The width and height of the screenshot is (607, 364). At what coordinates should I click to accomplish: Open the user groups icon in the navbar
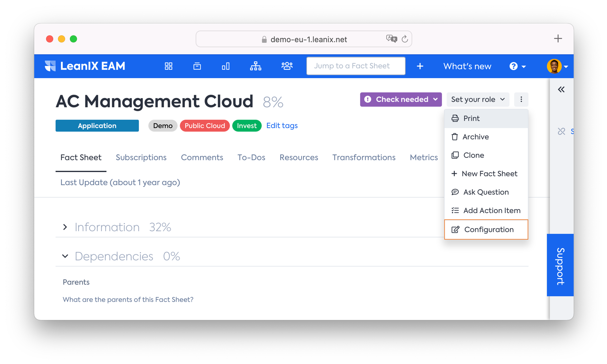coord(287,66)
